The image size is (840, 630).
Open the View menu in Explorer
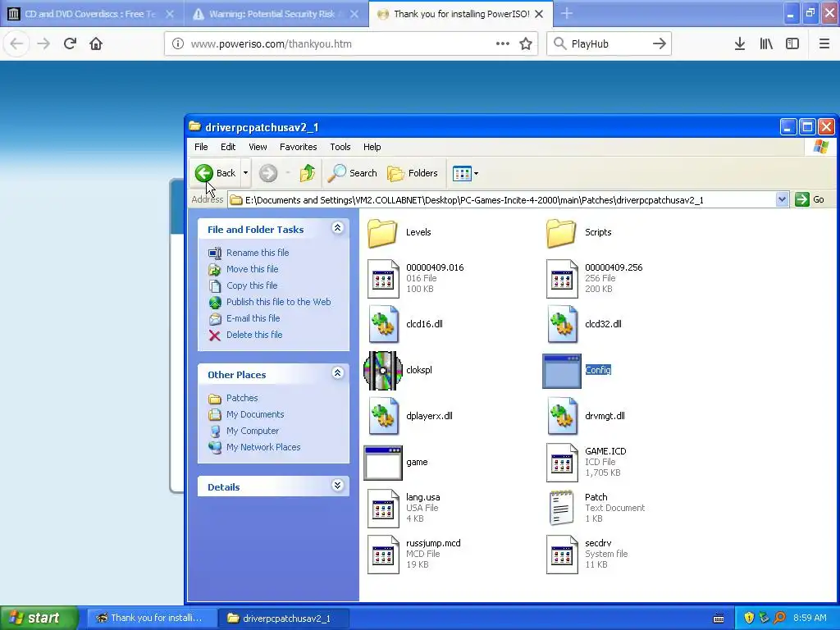tap(258, 147)
